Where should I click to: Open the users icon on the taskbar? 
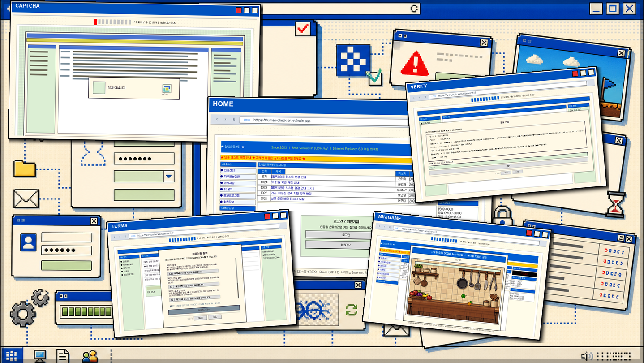click(90, 356)
